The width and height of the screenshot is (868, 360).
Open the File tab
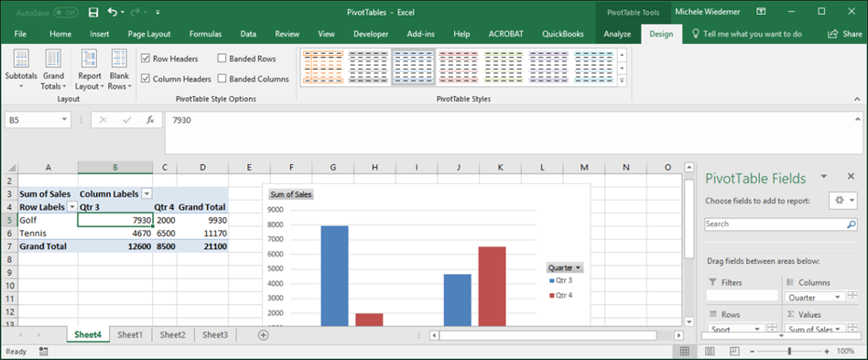pyautogui.click(x=20, y=34)
